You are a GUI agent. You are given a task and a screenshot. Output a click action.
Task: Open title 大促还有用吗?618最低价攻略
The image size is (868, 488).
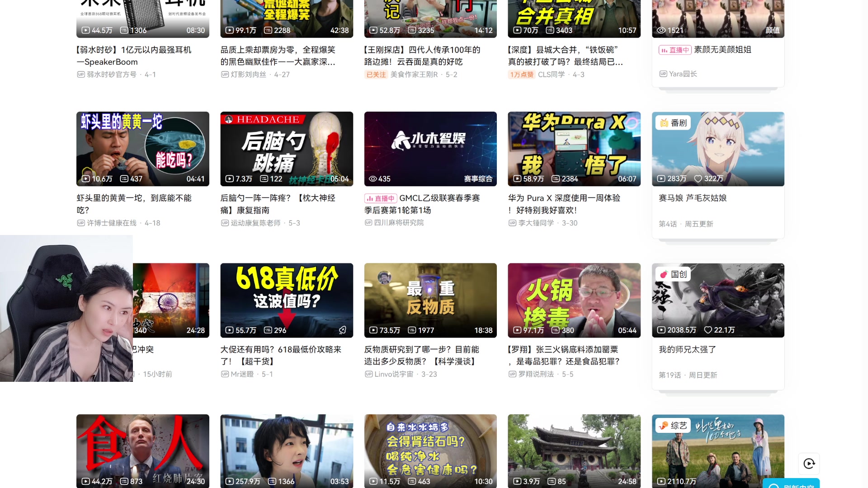pyautogui.click(x=281, y=356)
